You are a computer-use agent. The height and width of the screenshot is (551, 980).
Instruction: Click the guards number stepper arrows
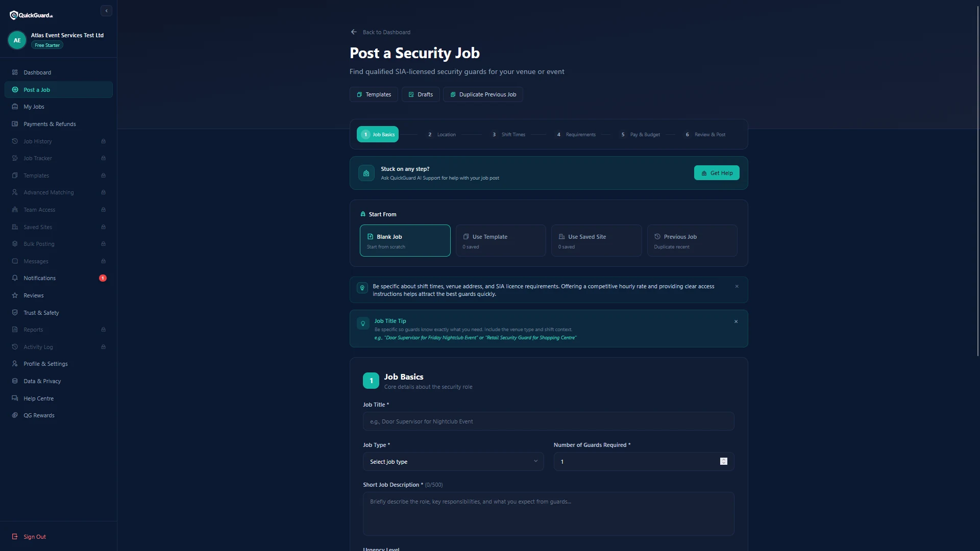723,461
